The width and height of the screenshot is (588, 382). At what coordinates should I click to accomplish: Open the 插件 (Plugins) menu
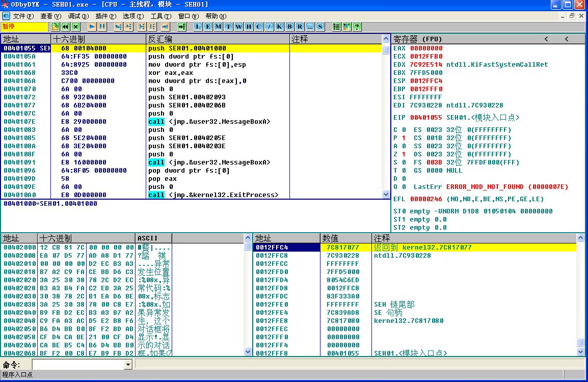[x=106, y=16]
